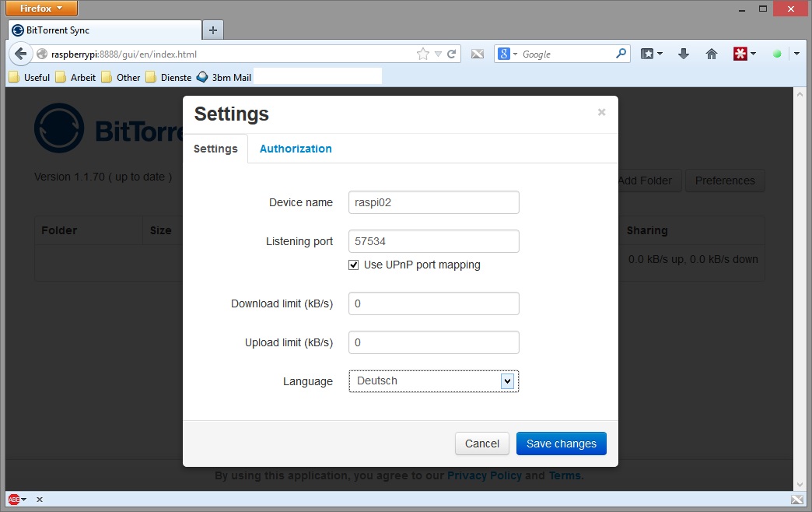Click the Google search input box
The width and height of the screenshot is (812, 512).
click(567, 54)
